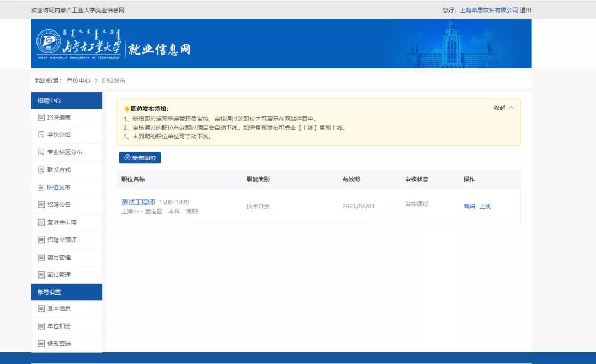Click 上线 to republish the position
This screenshot has width=596, height=364.
(485, 207)
